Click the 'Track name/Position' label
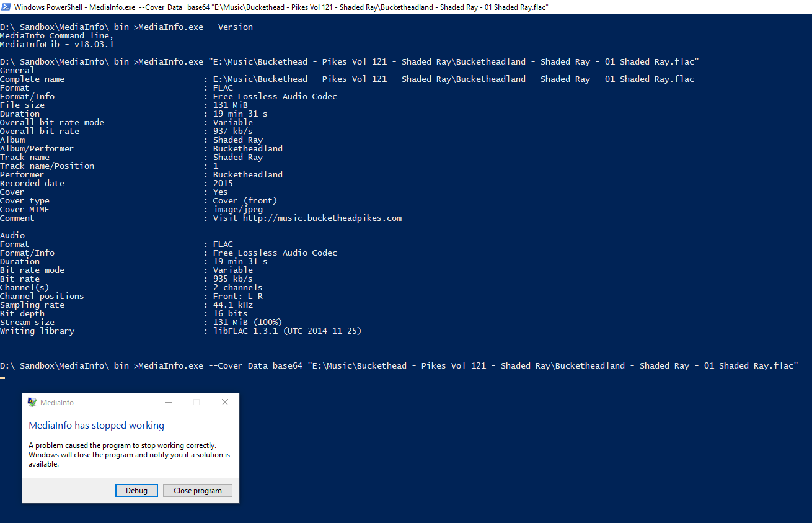The image size is (812, 523). [47, 166]
